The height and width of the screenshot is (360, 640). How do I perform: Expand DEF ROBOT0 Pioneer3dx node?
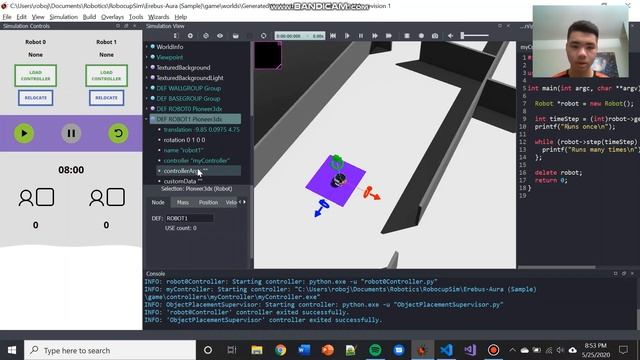[147, 109]
